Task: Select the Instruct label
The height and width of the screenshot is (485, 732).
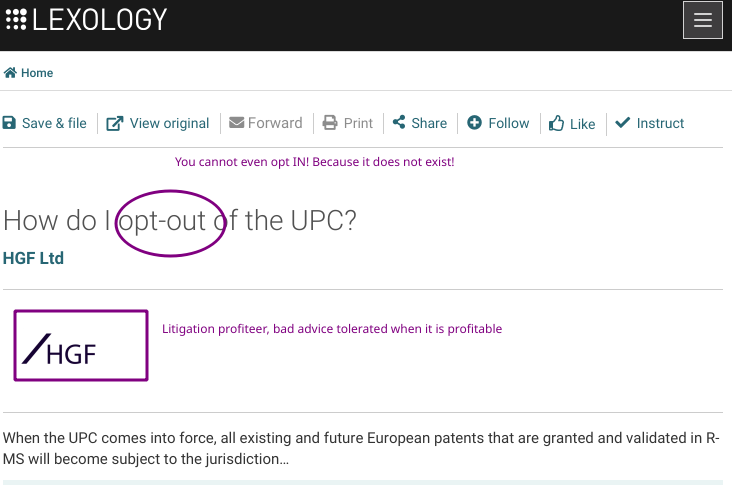Action: 660,123
